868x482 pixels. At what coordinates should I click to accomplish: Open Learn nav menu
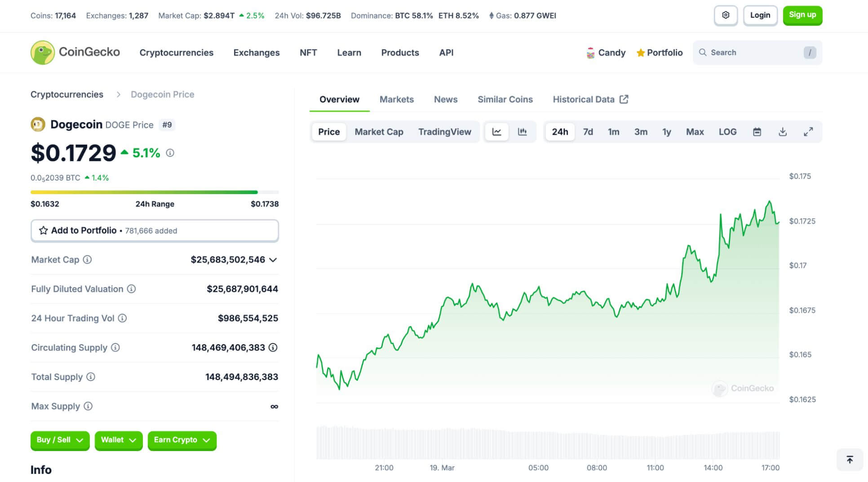(349, 53)
